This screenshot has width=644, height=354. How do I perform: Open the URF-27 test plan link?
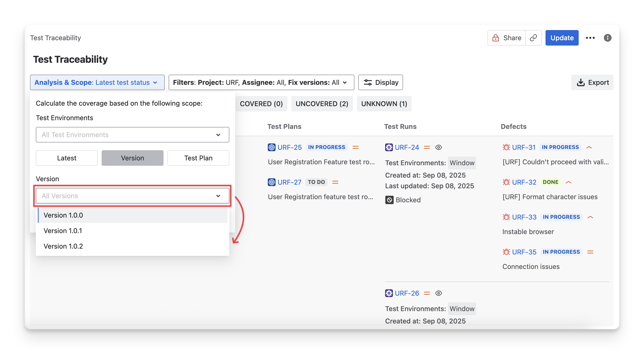(x=289, y=182)
